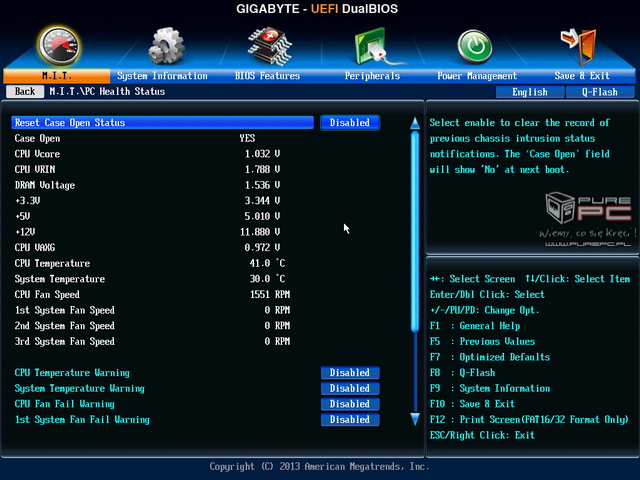Click the 11.880 V value
Viewport: 640px width, 480px height.
click(260, 232)
